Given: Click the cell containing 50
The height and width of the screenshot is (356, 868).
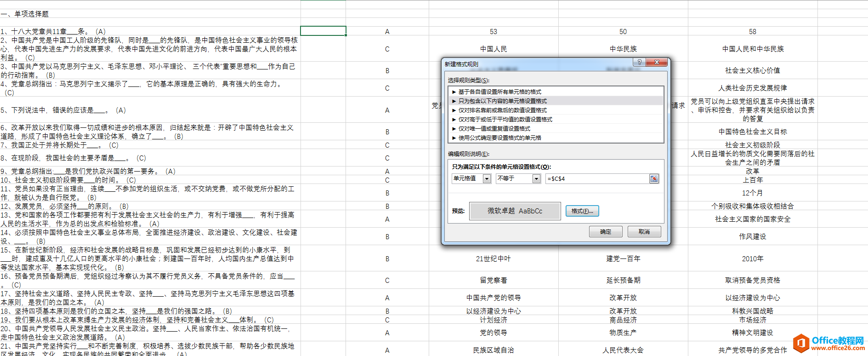Looking at the screenshot, I should coord(623,32).
